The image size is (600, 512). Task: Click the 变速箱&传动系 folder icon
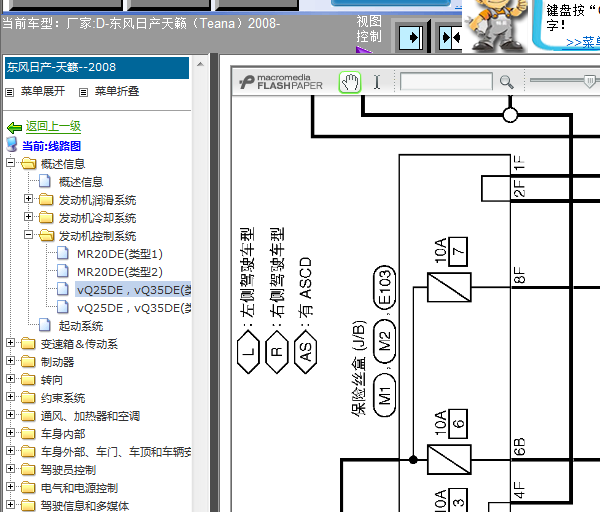tap(28, 344)
